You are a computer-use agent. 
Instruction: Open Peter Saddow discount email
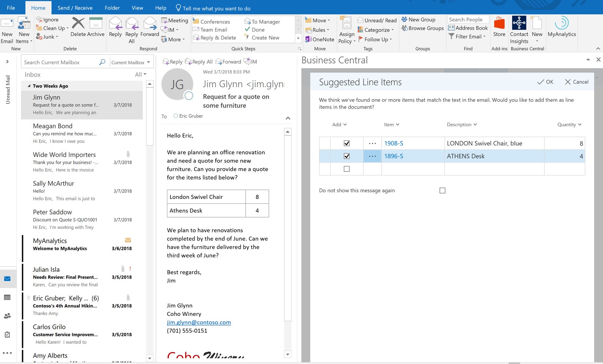[82, 219]
